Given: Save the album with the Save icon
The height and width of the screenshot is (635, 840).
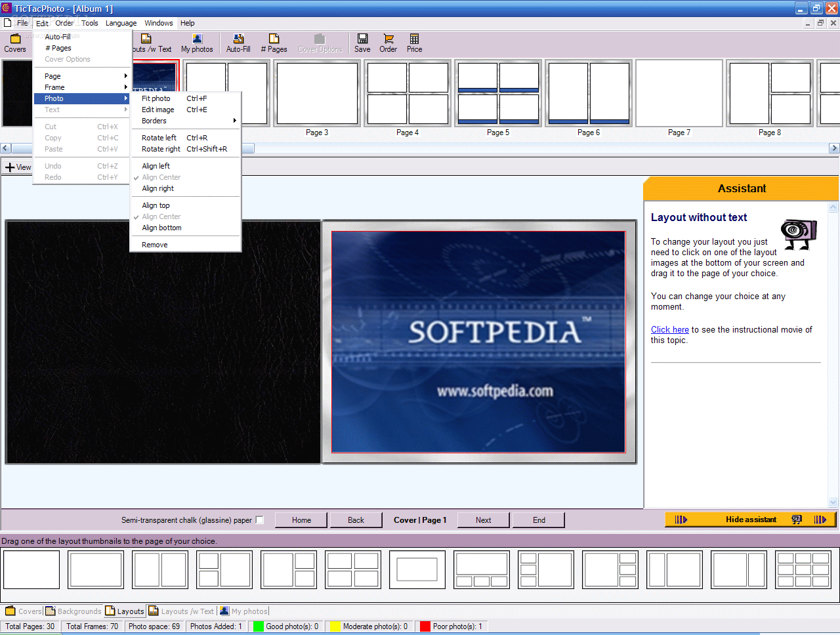Looking at the screenshot, I should [362, 43].
